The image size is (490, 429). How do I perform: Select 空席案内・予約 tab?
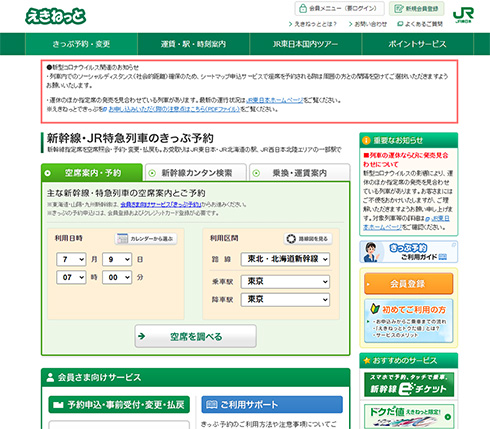(x=92, y=173)
